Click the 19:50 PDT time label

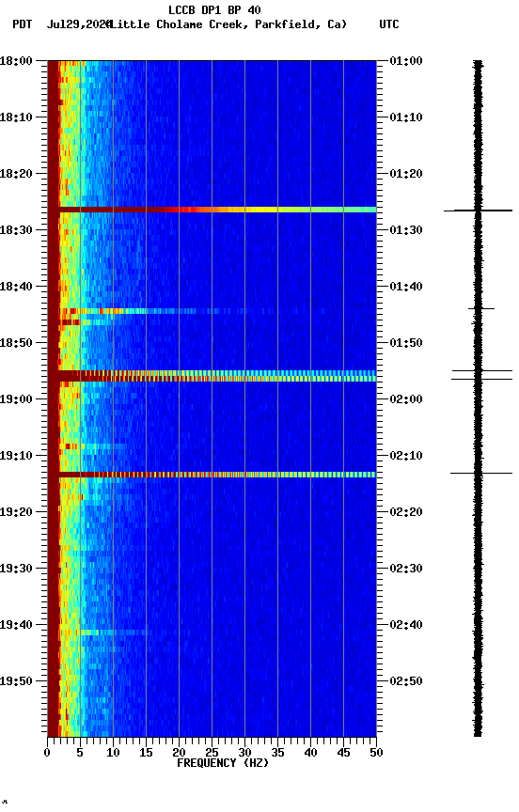[x=16, y=682]
